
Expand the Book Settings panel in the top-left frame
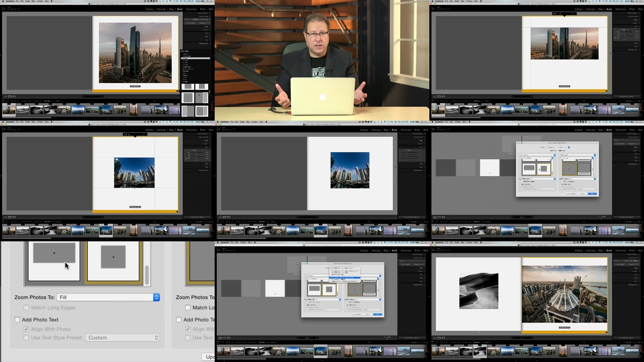pos(204,13)
